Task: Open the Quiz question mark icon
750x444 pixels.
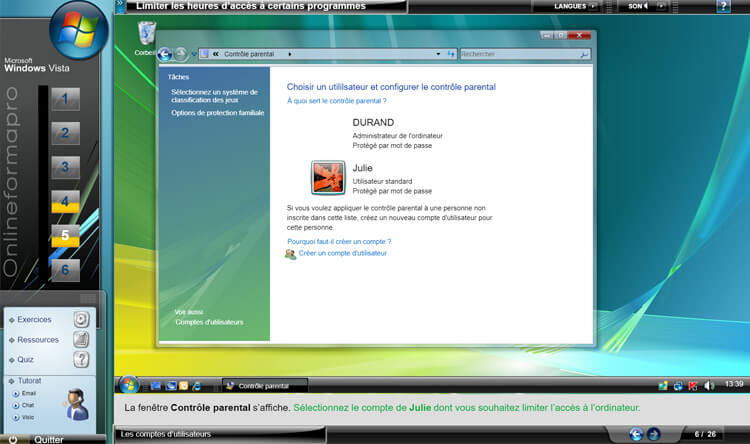Action: pyautogui.click(x=81, y=359)
